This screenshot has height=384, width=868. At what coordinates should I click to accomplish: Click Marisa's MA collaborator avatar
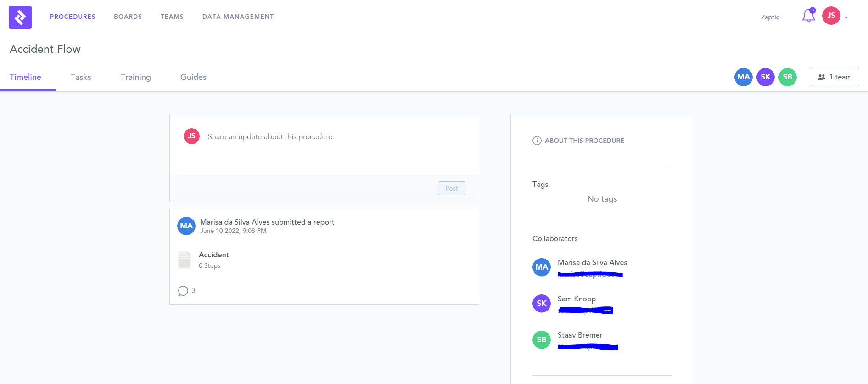[x=542, y=267]
